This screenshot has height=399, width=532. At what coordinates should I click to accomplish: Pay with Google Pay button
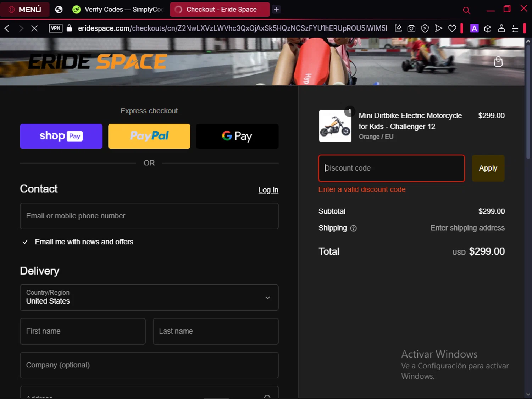(237, 136)
